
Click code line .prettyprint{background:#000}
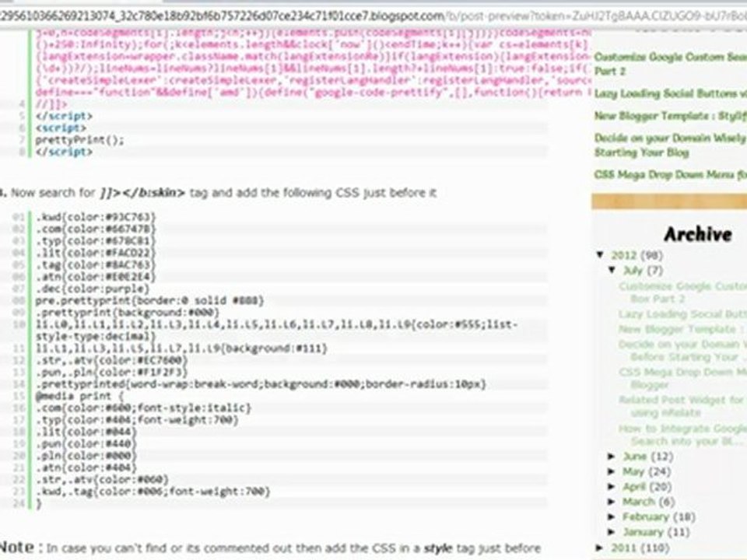tap(127, 313)
